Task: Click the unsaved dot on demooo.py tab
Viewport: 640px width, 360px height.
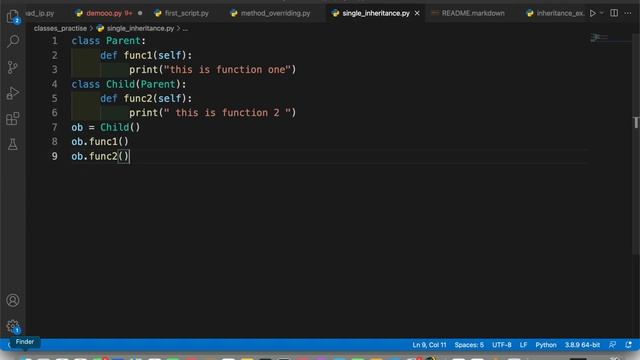Action: point(140,13)
